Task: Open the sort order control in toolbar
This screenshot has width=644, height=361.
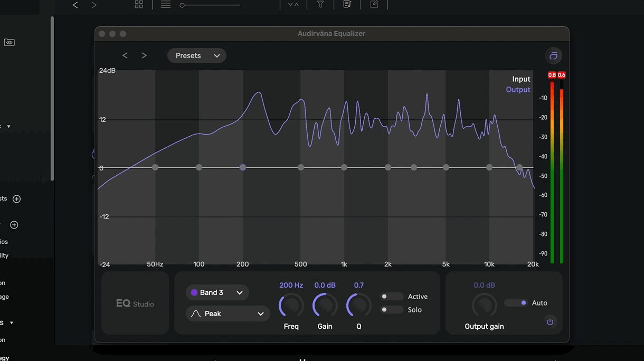Action: [293, 4]
